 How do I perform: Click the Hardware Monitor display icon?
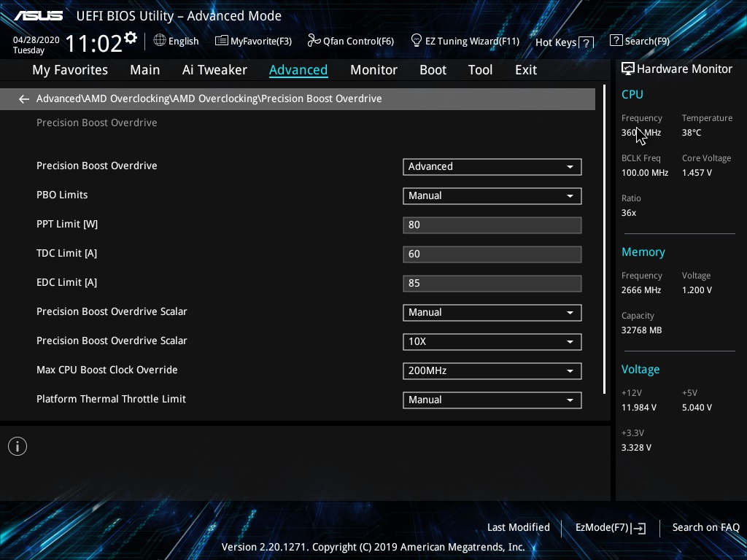[628, 69]
